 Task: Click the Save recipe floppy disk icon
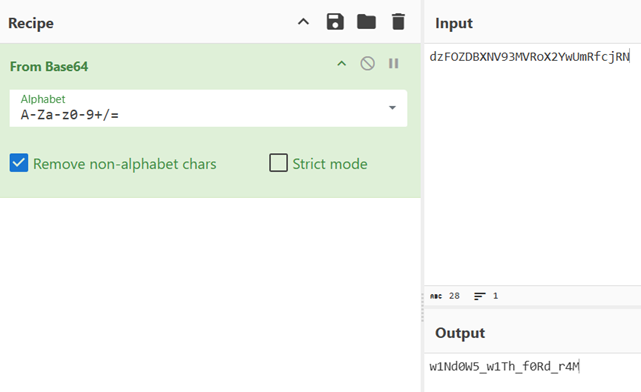tap(335, 22)
